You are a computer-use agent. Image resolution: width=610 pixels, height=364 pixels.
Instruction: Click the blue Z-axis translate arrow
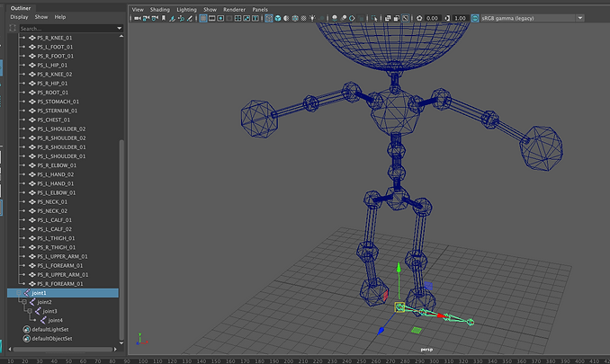[x=381, y=331]
